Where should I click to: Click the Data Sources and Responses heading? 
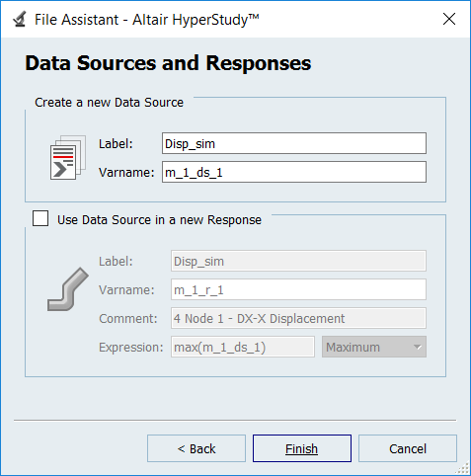[x=168, y=63]
